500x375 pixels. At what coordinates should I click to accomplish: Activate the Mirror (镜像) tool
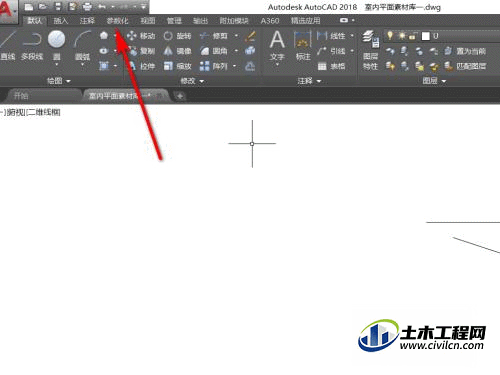[x=177, y=51]
